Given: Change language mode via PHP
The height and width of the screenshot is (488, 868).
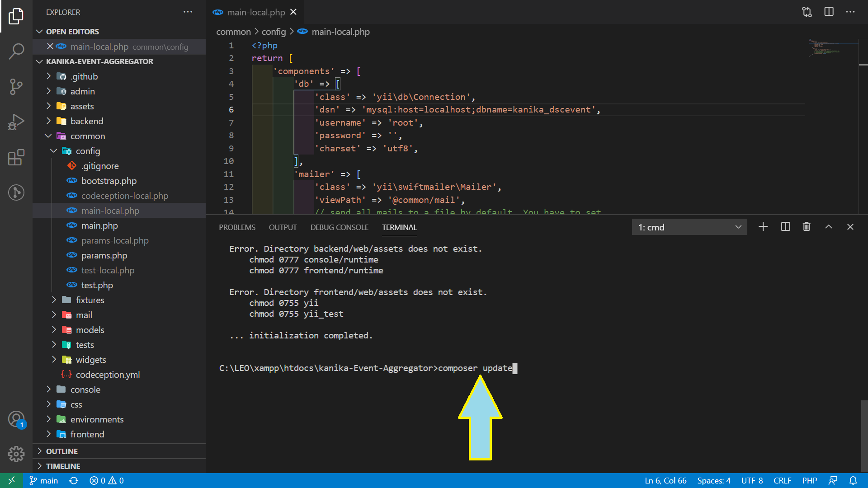Looking at the screenshot, I should pyautogui.click(x=810, y=481).
